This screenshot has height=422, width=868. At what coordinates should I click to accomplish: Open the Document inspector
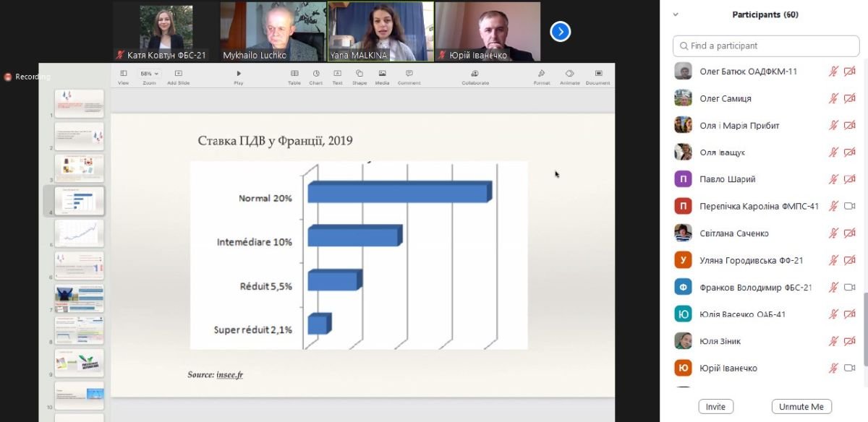(x=598, y=77)
